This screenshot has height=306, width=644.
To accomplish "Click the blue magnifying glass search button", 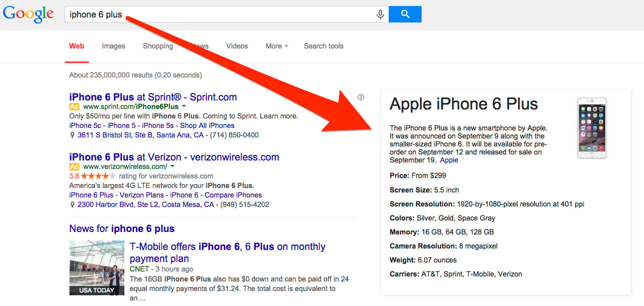I will pyautogui.click(x=405, y=14).
